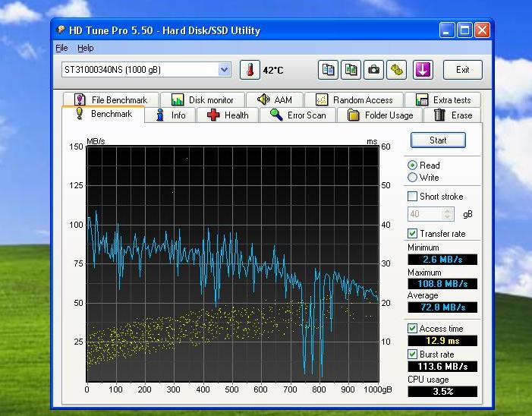Screen dimensions: 532x416
Task: Select the Benchmark tab
Action: click(x=103, y=114)
